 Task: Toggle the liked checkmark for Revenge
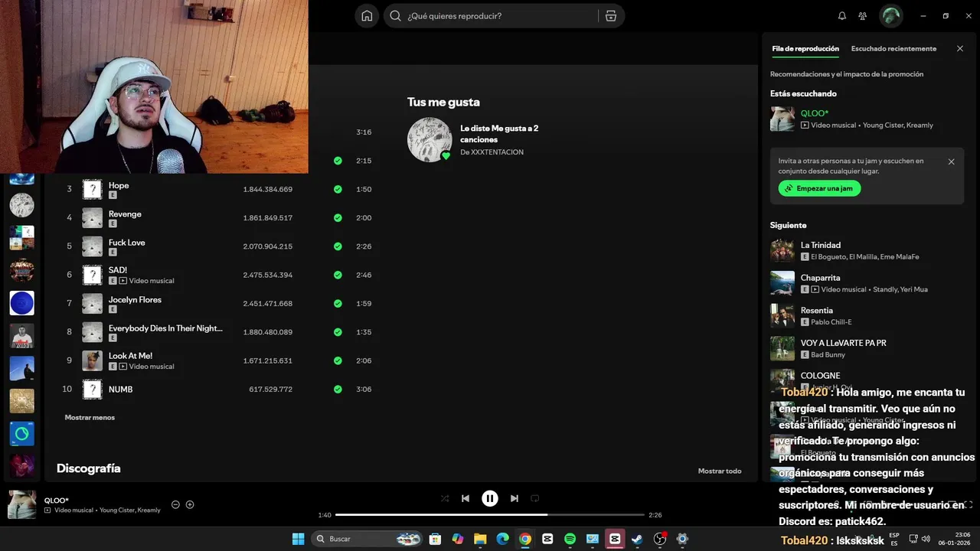(338, 217)
